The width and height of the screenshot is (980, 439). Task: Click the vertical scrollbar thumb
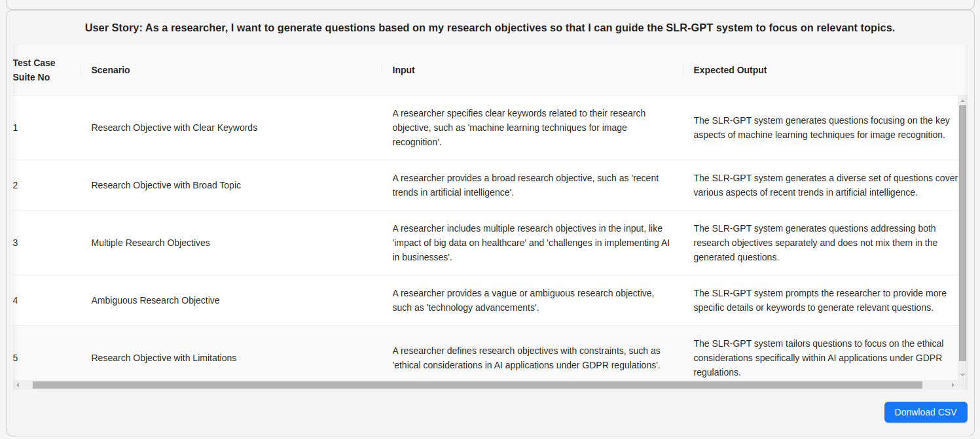coord(962,233)
